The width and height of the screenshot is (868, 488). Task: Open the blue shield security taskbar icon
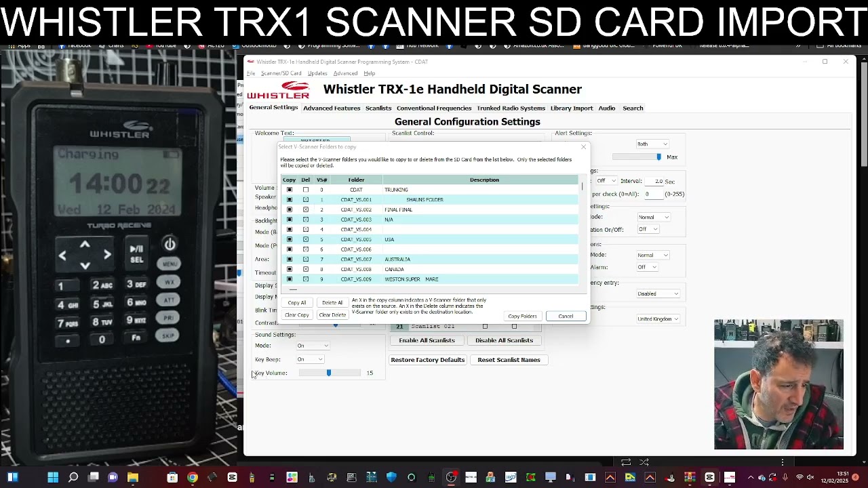(x=391, y=477)
